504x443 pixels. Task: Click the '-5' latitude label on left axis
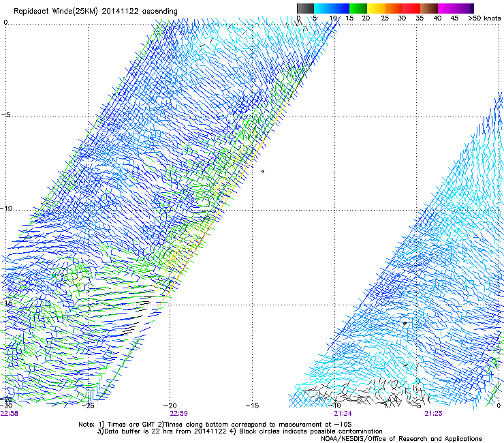pyautogui.click(x=5, y=115)
